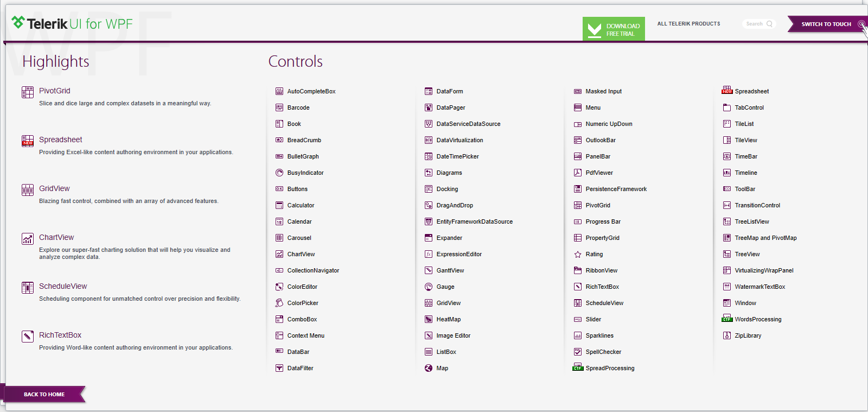868x412 pixels.
Task: Click the BusyIndicator icon
Action: point(279,173)
